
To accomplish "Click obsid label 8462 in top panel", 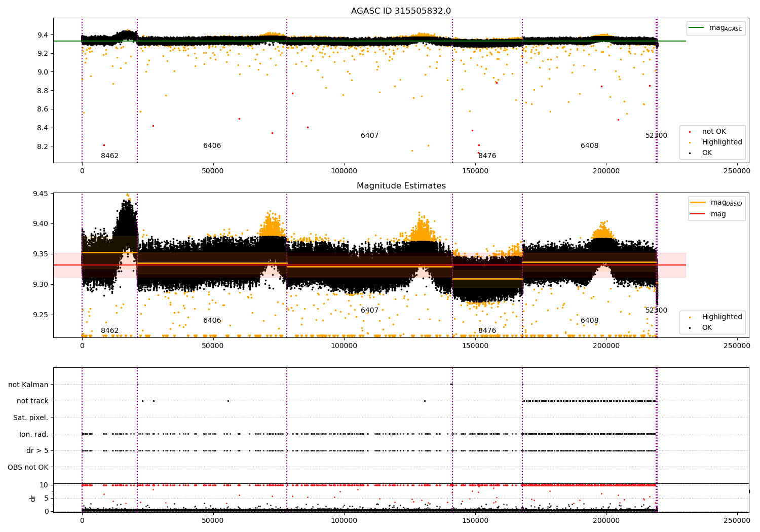I will pyautogui.click(x=109, y=156).
